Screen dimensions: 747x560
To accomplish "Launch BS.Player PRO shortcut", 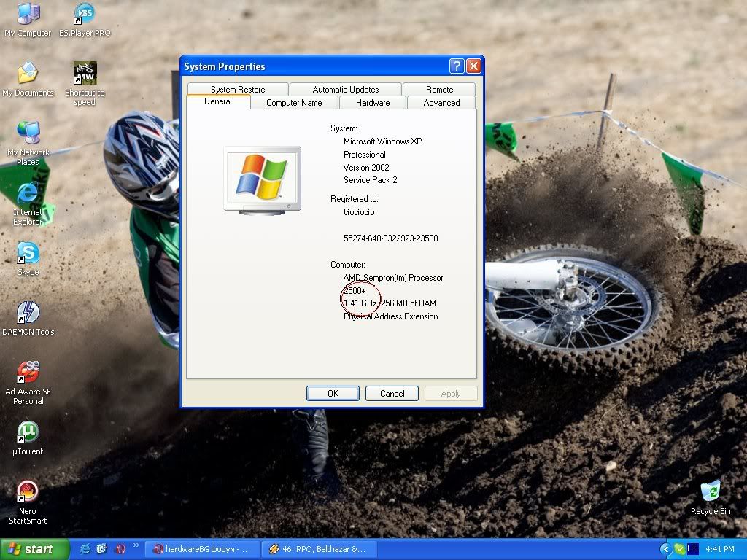I will click(85, 15).
